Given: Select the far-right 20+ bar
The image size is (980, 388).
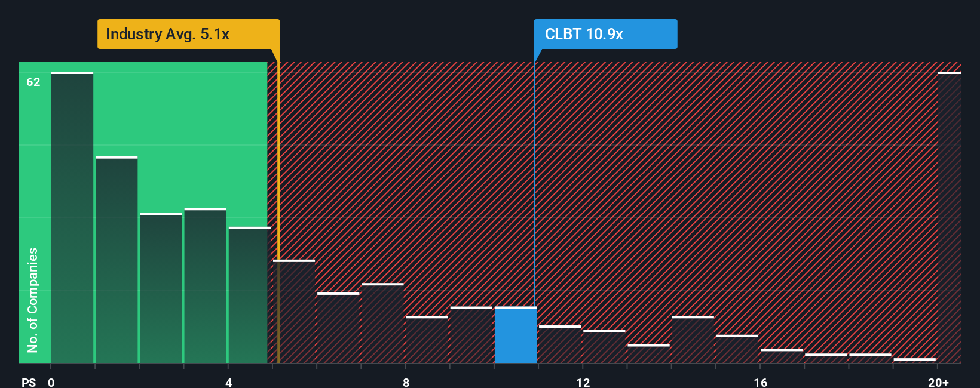Looking at the screenshot, I should (x=949, y=217).
